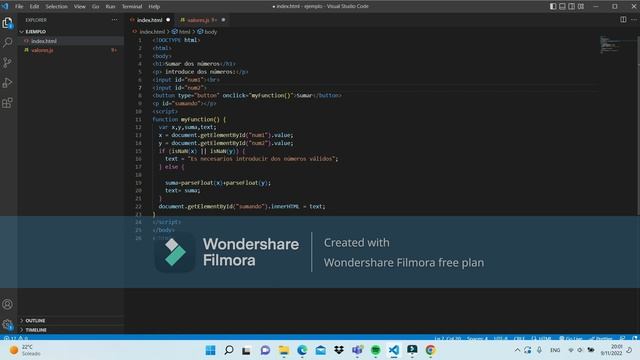Open the Run and Debug view

[7, 83]
